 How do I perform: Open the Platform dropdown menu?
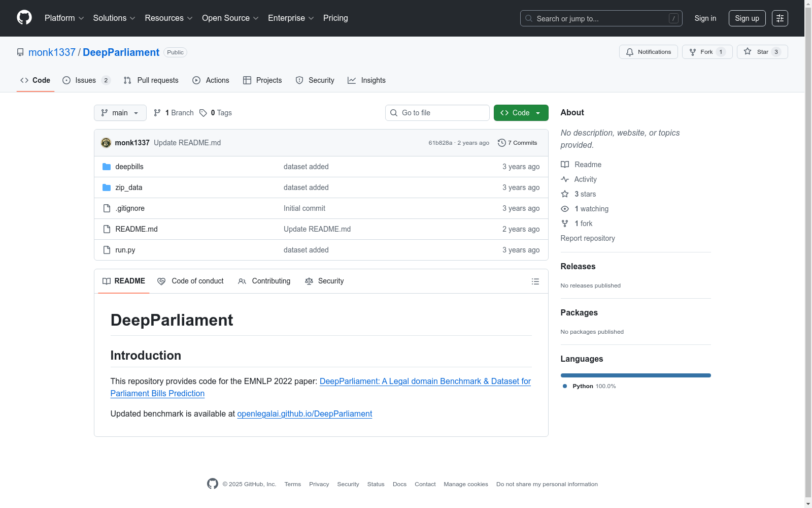(64, 18)
